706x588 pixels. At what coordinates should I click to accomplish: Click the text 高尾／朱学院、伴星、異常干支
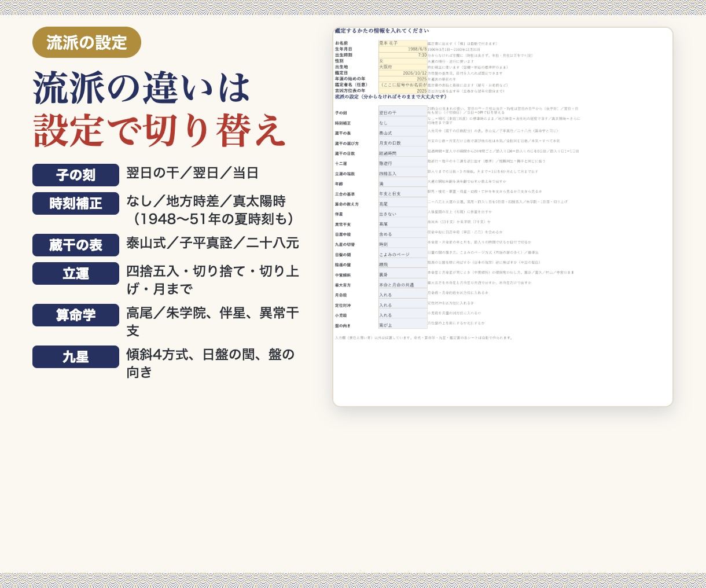tap(212, 322)
